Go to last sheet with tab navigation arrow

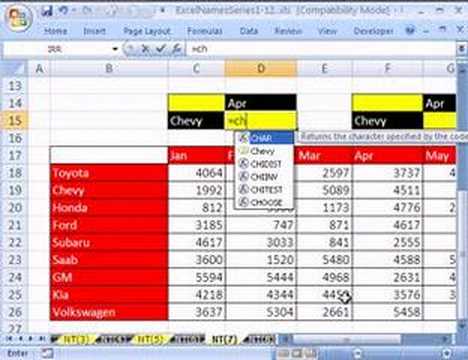click(42, 339)
